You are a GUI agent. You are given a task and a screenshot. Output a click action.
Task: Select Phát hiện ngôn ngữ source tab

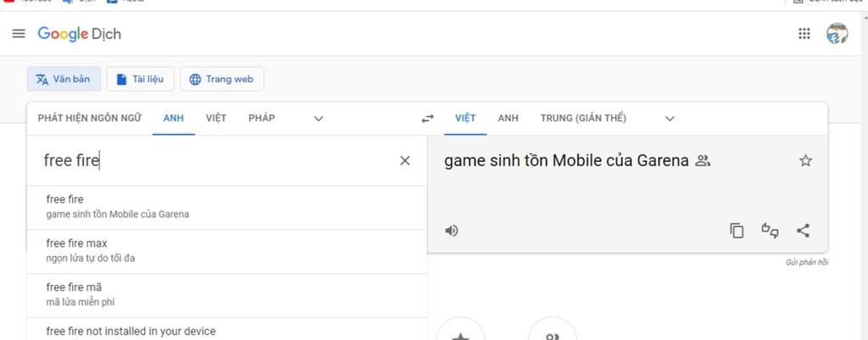tap(90, 118)
